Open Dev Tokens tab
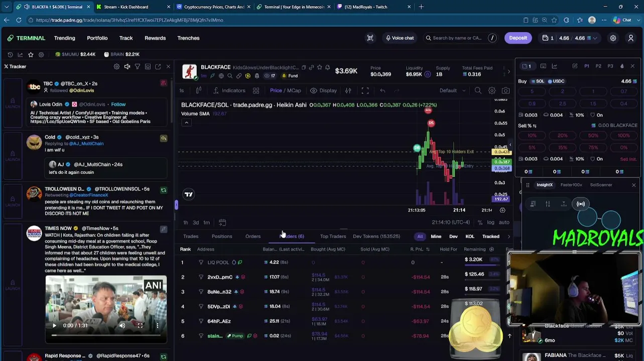This screenshot has width=644, height=361. click(x=376, y=237)
